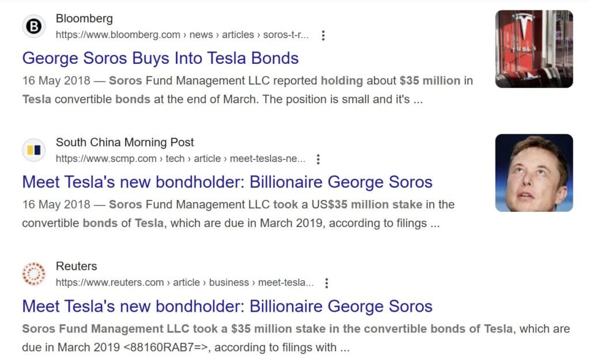Click the Bloomberg site name
The width and height of the screenshot is (590, 364).
point(84,18)
